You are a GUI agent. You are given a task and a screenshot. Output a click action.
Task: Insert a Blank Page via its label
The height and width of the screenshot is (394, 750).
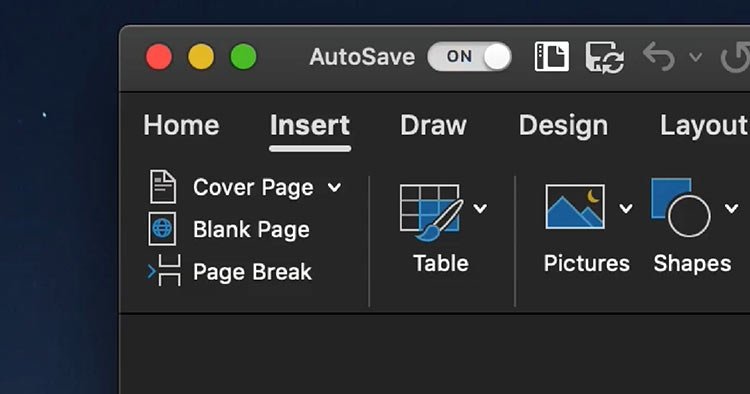251,230
